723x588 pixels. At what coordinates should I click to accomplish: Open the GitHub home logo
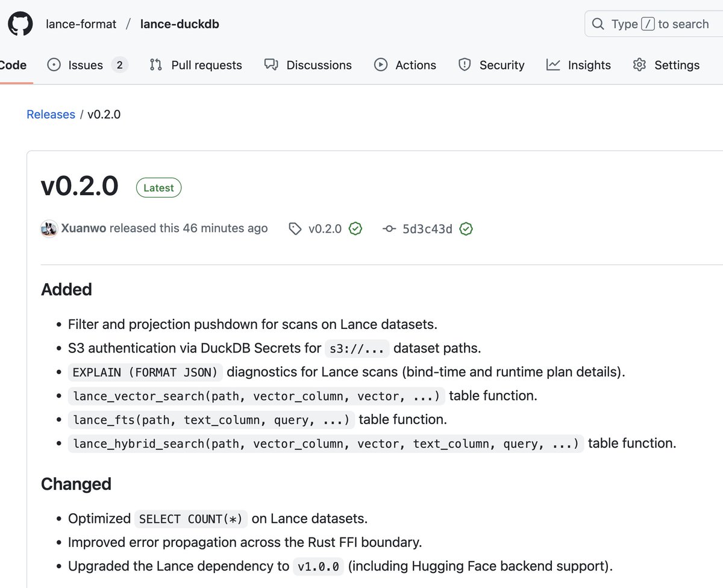[20, 24]
